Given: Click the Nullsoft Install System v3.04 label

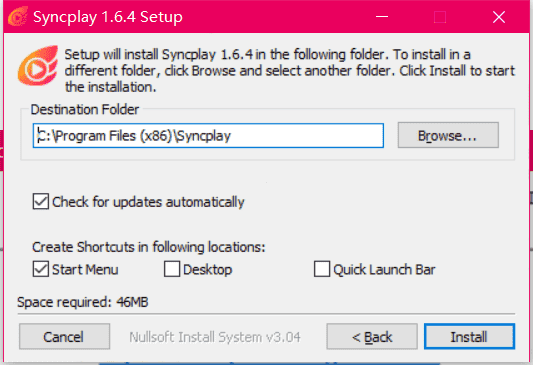Looking at the screenshot, I should (x=215, y=337).
